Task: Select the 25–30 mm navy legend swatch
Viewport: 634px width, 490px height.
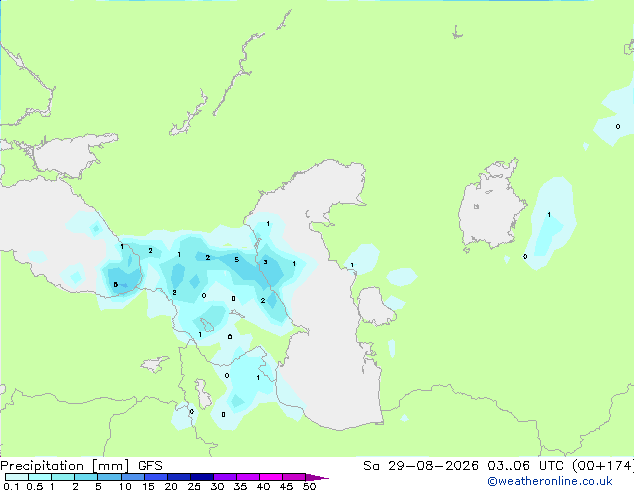Action: click(x=202, y=477)
